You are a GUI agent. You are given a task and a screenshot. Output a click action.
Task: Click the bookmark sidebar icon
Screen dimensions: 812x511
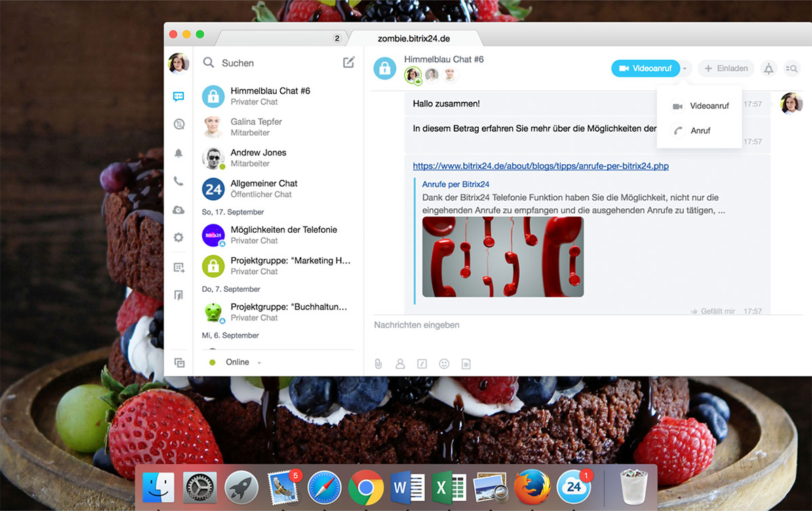(x=178, y=295)
